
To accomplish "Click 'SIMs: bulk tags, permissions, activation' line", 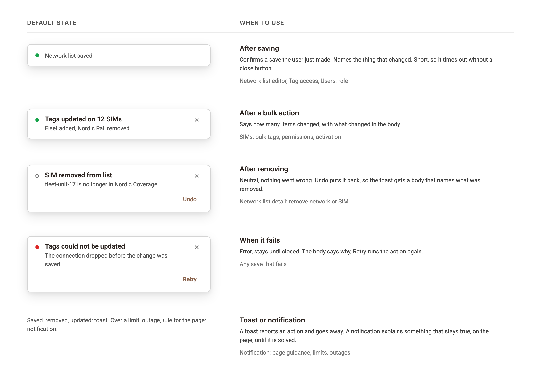I will (x=290, y=137).
